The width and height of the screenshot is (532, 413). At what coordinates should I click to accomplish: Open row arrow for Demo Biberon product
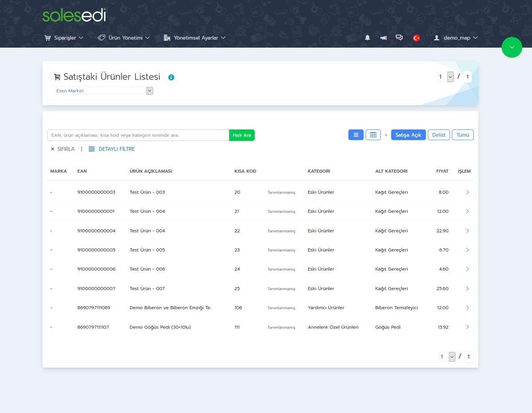(467, 307)
